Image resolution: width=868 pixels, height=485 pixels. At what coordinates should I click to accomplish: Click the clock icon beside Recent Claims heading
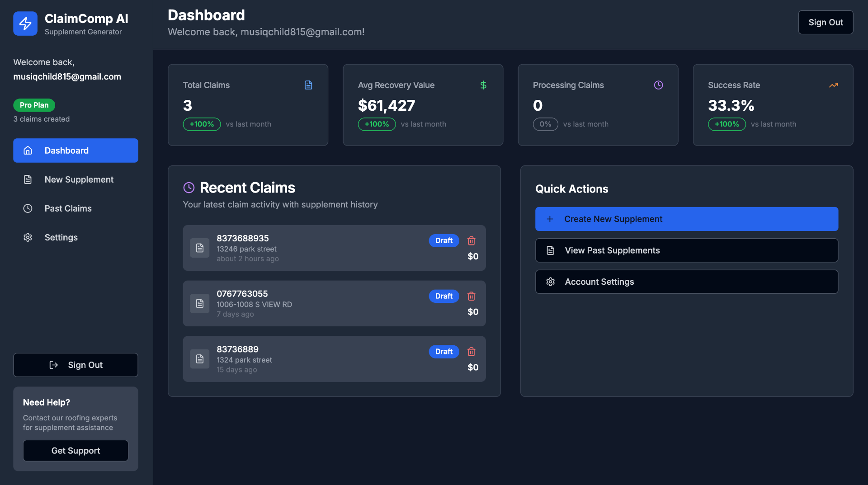coord(189,188)
